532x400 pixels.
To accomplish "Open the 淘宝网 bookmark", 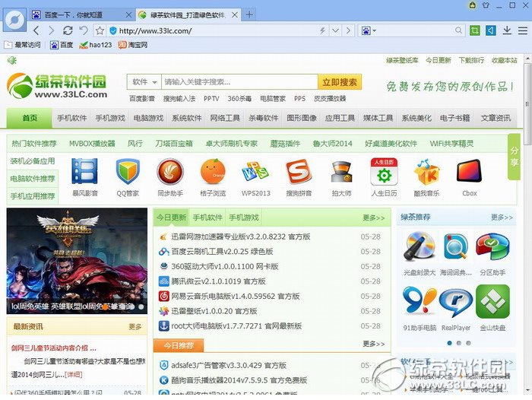I will [x=133, y=45].
